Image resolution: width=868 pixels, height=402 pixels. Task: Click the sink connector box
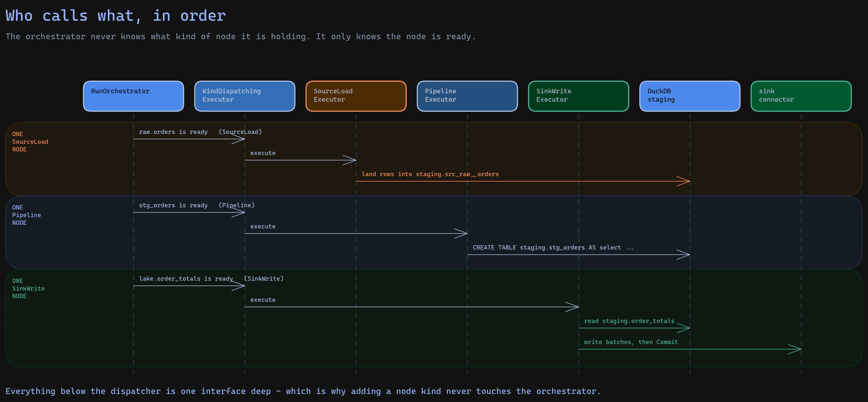801,96
